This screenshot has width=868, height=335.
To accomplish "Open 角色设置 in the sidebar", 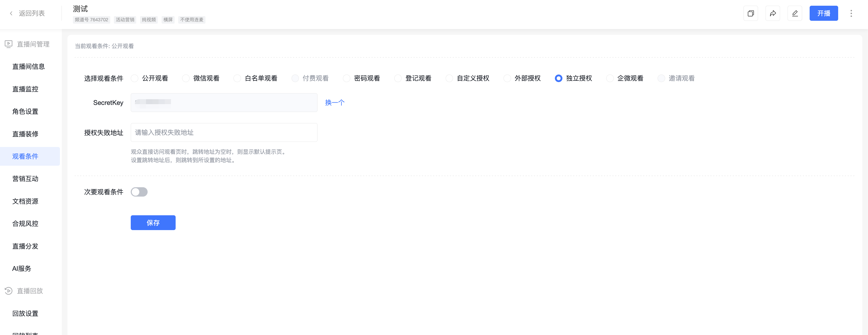I will (25, 111).
